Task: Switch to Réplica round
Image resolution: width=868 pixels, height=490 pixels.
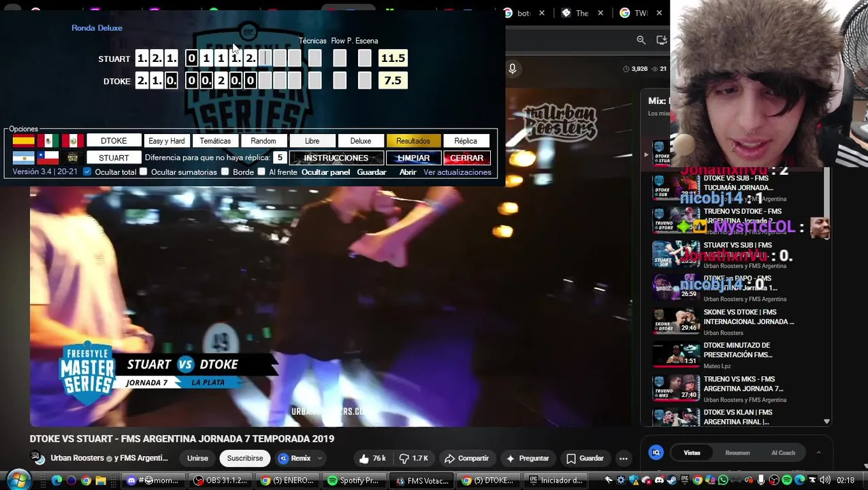Action: pyautogui.click(x=466, y=141)
